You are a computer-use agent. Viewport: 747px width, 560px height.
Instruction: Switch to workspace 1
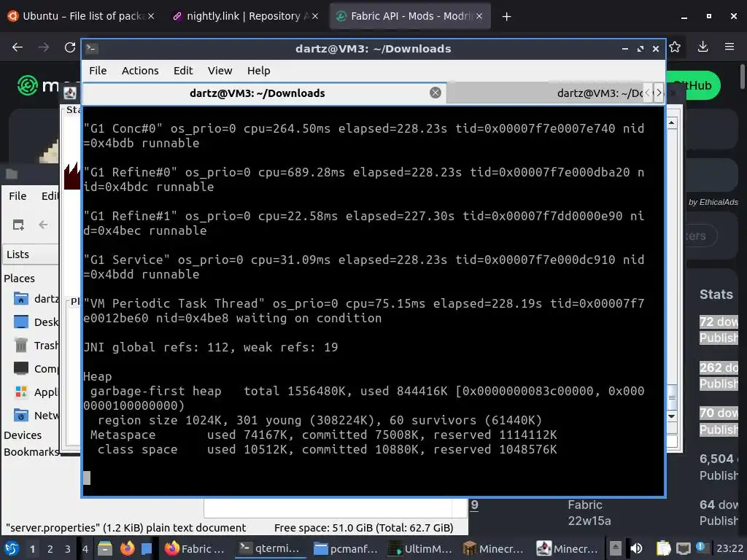click(x=32, y=549)
